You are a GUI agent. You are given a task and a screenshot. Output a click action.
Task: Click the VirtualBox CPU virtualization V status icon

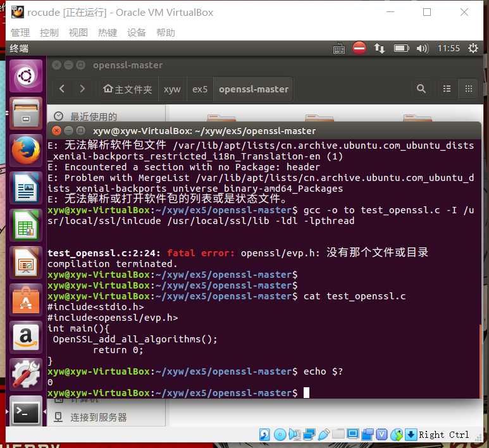(x=381, y=434)
